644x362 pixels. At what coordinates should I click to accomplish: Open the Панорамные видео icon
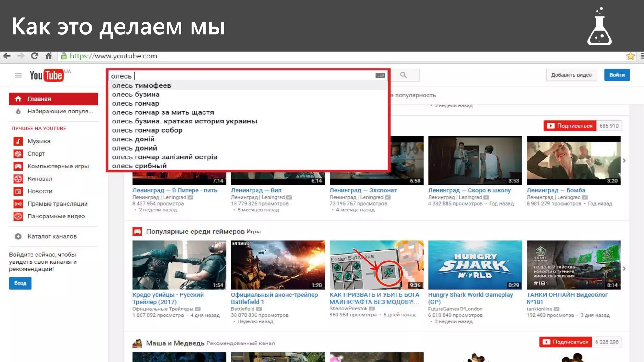(x=18, y=217)
